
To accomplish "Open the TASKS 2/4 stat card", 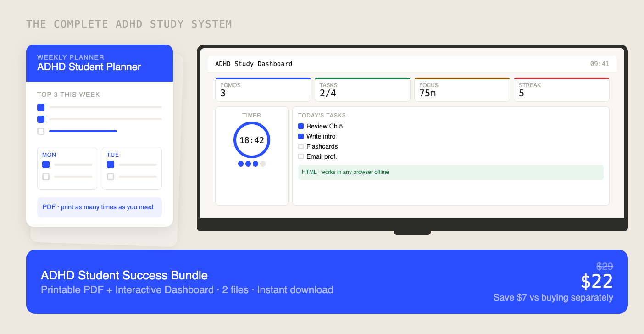I will click(362, 89).
